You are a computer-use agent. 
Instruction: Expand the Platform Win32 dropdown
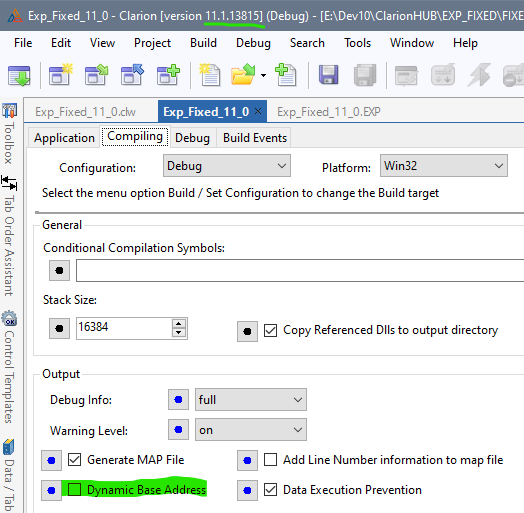point(444,165)
